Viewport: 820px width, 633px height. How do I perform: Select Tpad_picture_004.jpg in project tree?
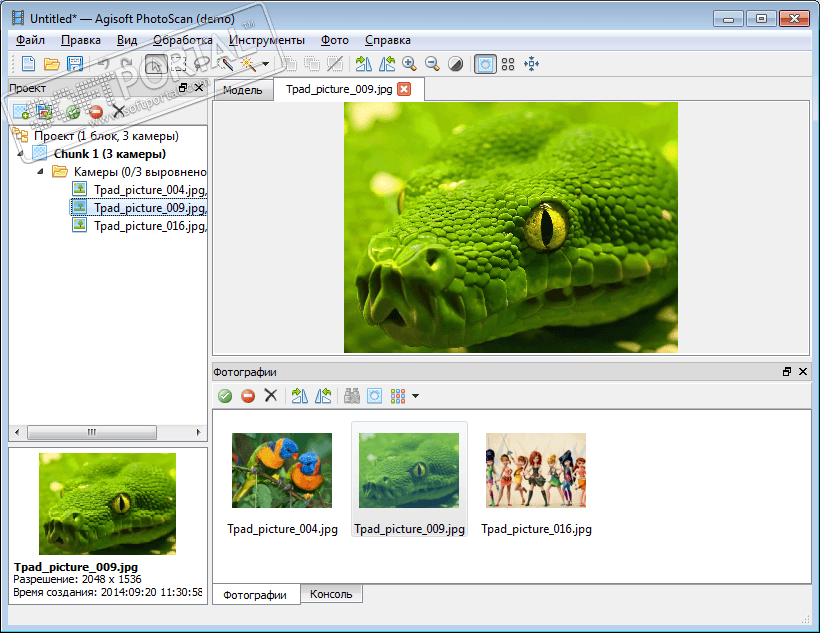[150, 190]
